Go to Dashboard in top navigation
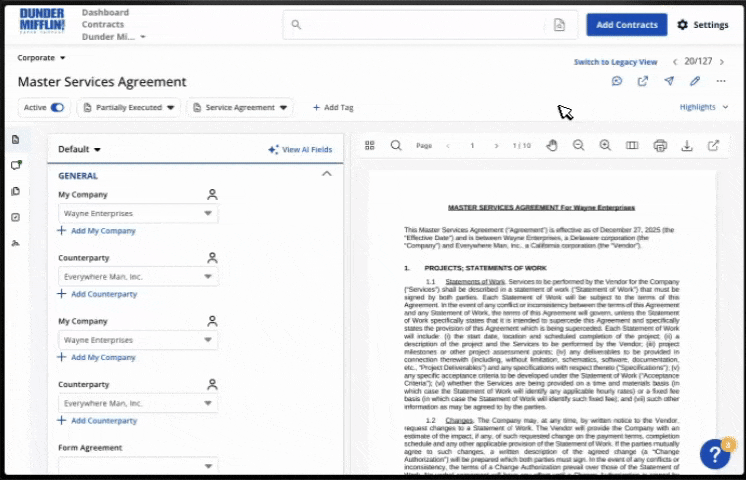The height and width of the screenshot is (480, 746). pyautogui.click(x=105, y=12)
